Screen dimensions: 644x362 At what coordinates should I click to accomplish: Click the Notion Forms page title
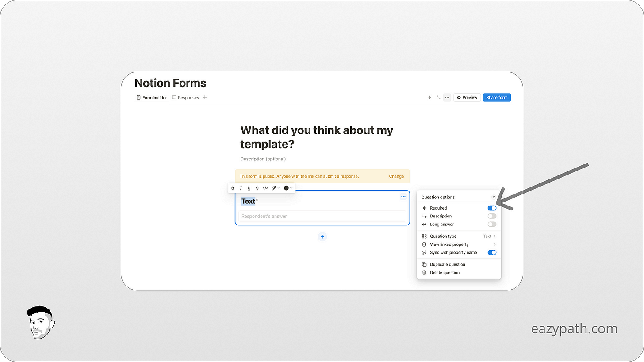coord(170,83)
